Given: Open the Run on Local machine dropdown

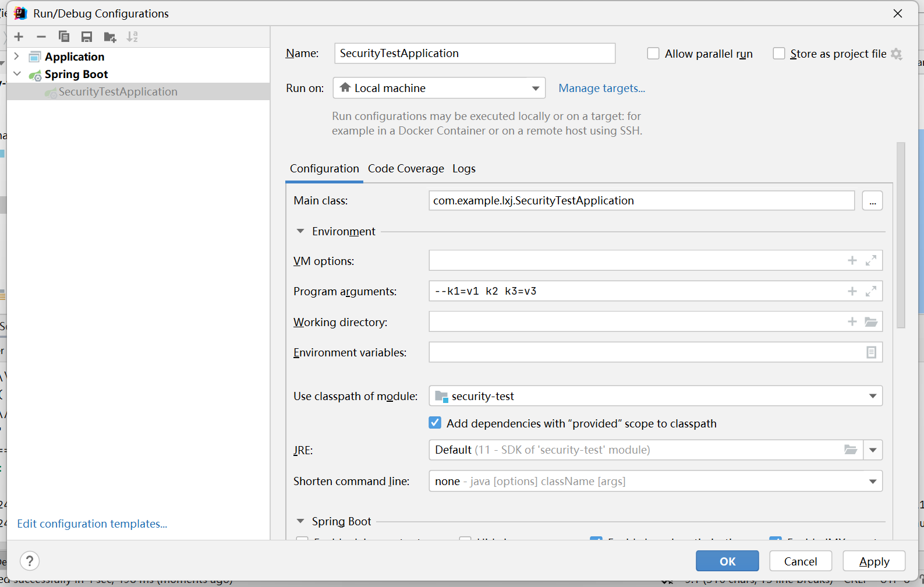Looking at the screenshot, I should (x=535, y=89).
